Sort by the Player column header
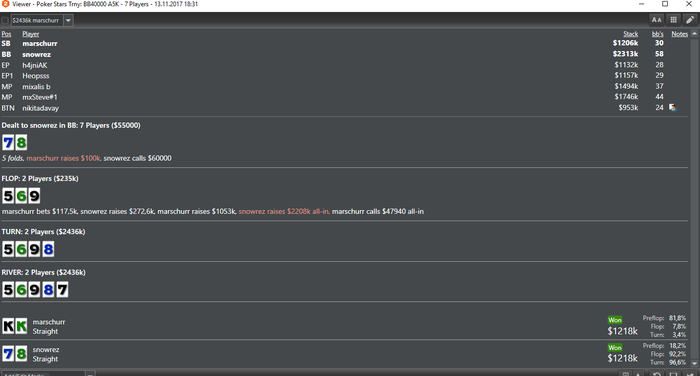Viewport: 700px width, 376px height. click(31, 34)
